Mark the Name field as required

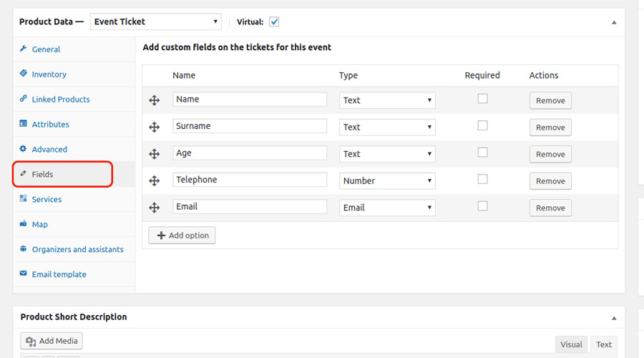tap(482, 99)
